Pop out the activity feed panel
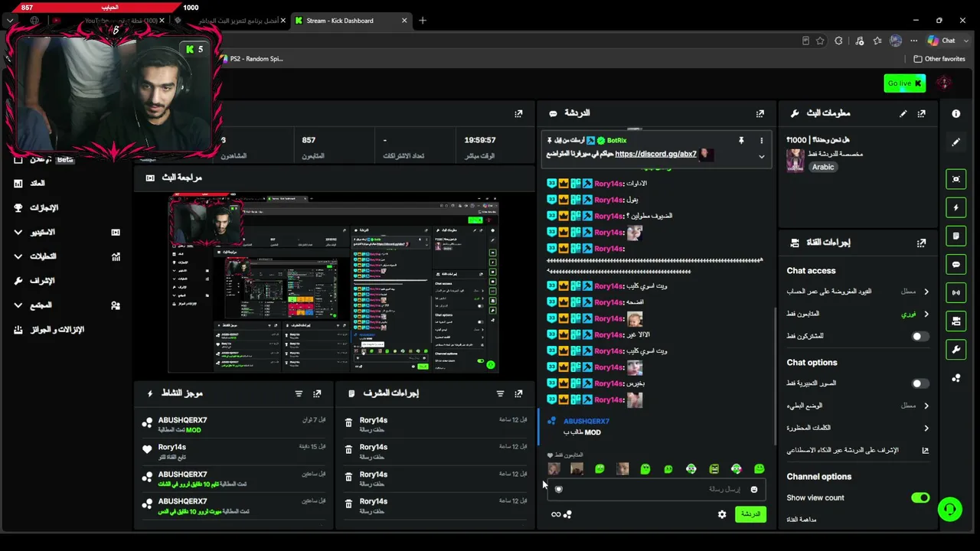This screenshot has width=980, height=551. (317, 393)
